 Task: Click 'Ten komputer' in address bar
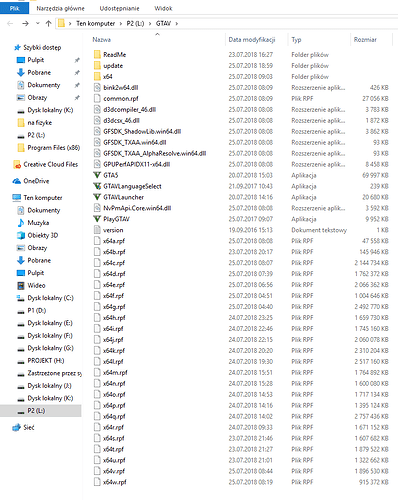coord(95,23)
